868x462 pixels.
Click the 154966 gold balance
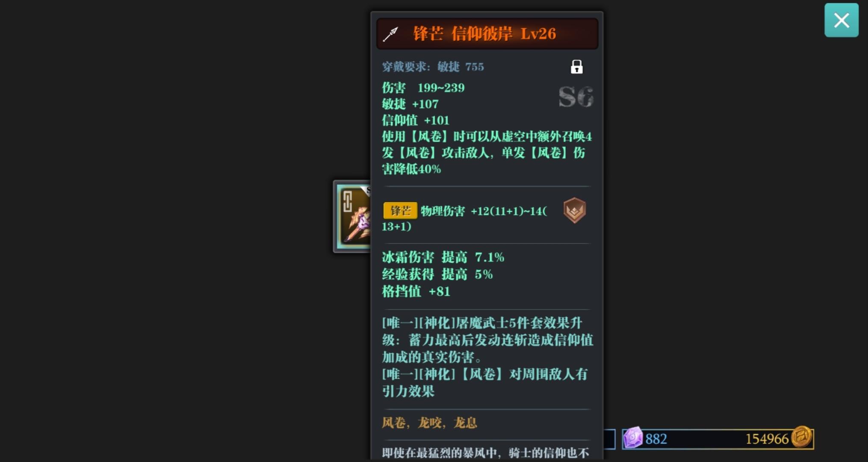pyautogui.click(x=767, y=439)
